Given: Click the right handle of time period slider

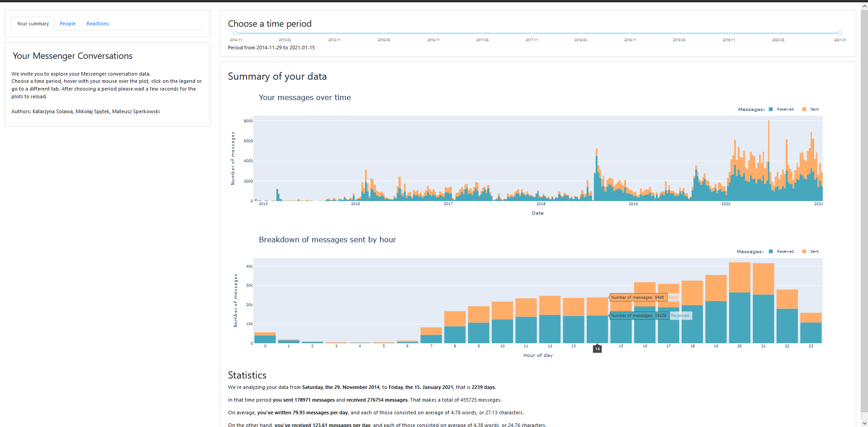Looking at the screenshot, I should [840, 34].
